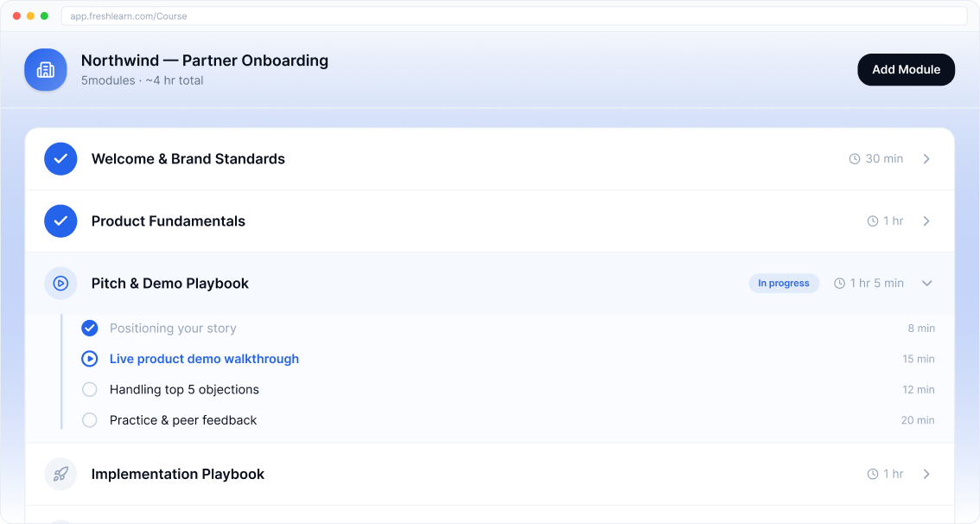This screenshot has width=980, height=524.
Task: Click the 15 min lesson duration
Action: click(x=918, y=359)
